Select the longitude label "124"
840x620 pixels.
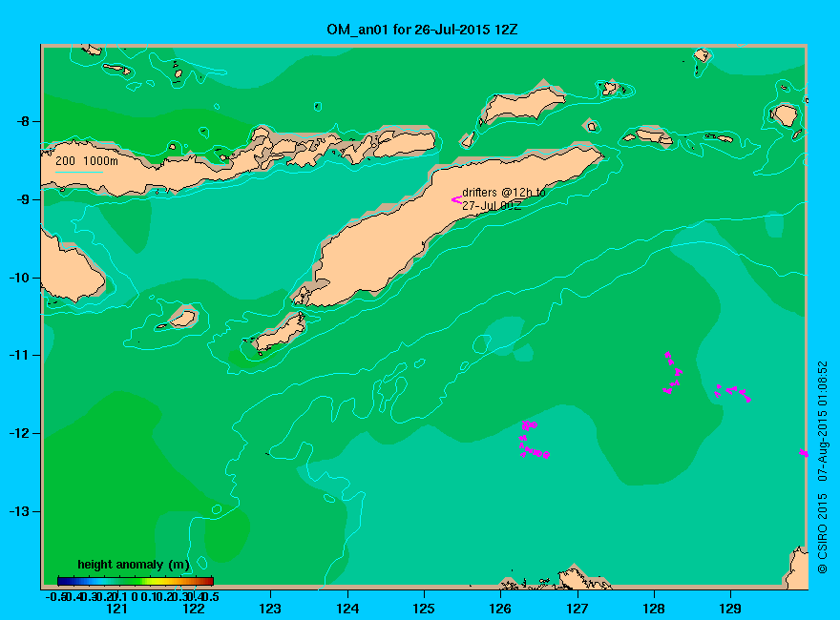[347, 609]
